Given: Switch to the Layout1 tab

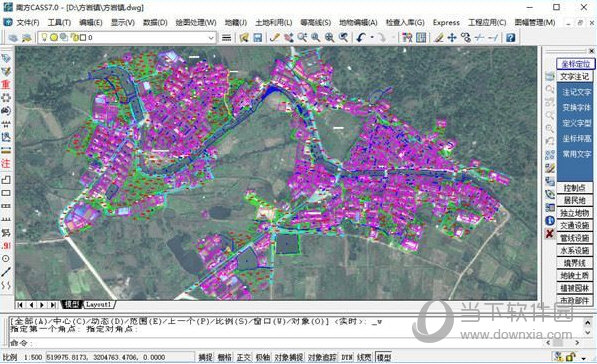Looking at the screenshot, I should 98,305.
